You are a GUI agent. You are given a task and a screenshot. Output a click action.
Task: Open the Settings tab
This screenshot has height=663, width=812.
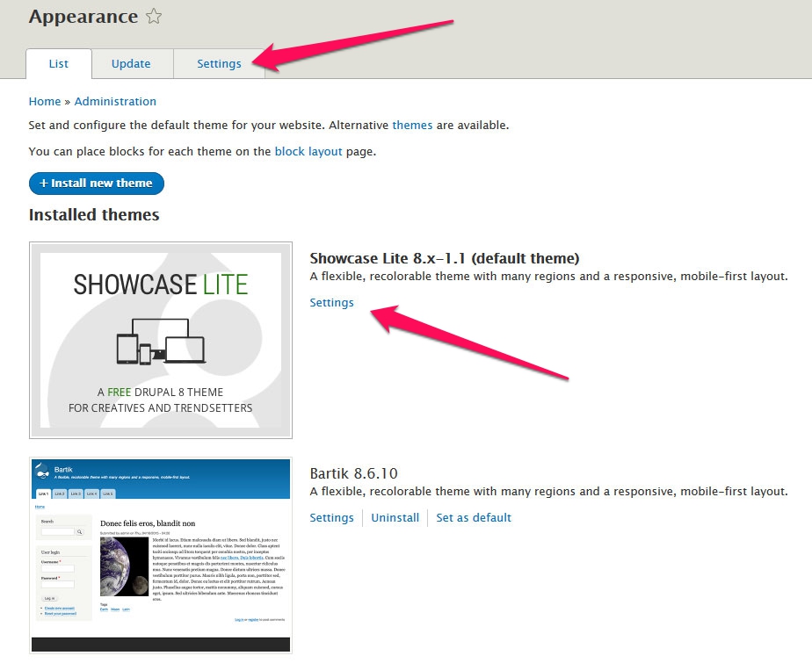point(219,63)
